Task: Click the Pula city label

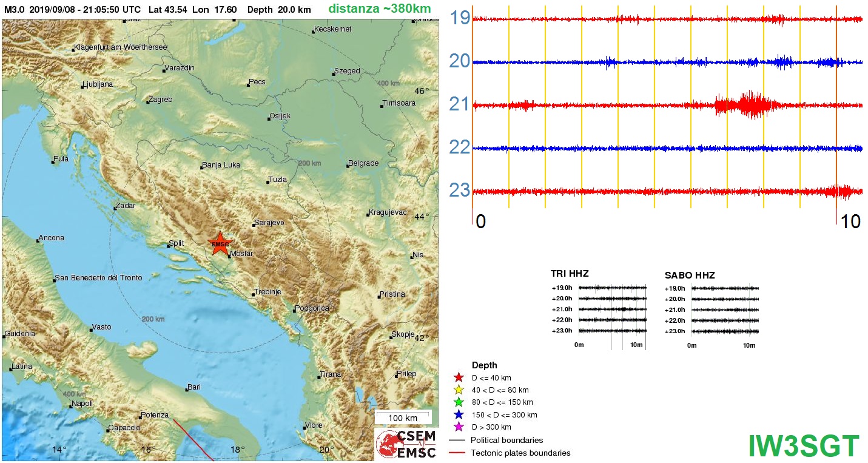Action: tap(61, 159)
